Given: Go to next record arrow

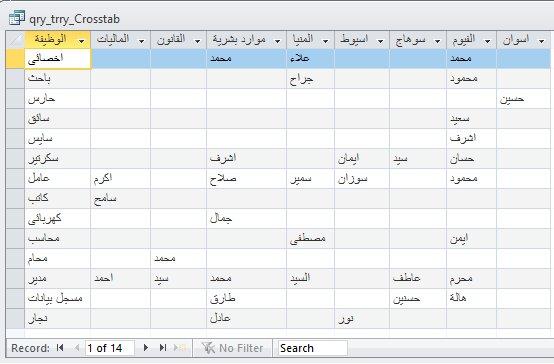Looking at the screenshot, I should (146, 348).
